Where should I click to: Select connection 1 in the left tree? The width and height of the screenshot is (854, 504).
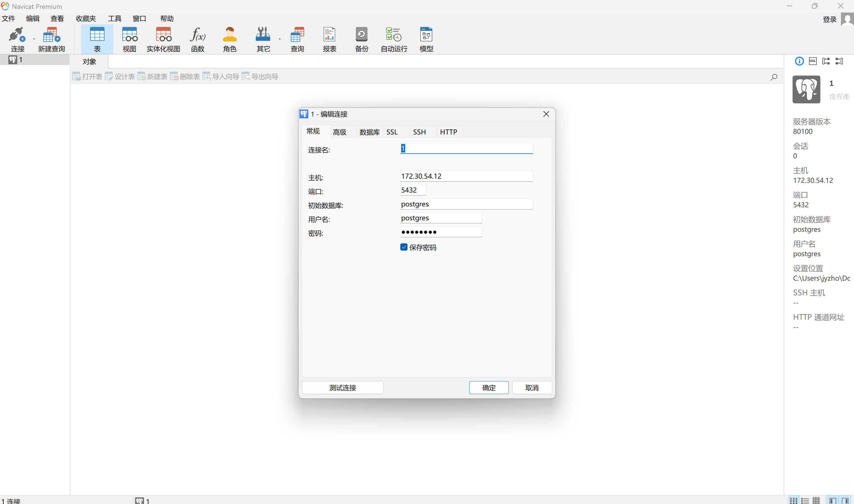[20, 60]
